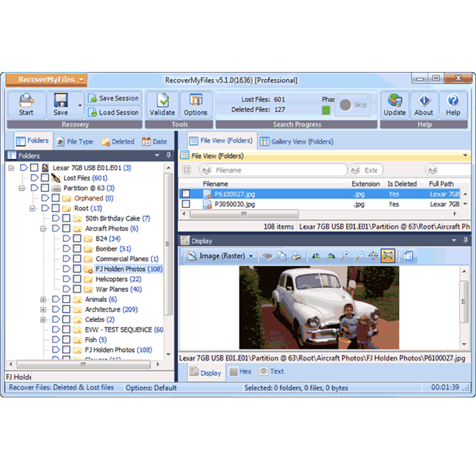Collapse the Lexar 7GB USB E01.E01 node
Image resolution: width=476 pixels, height=476 pixels.
(x=11, y=168)
